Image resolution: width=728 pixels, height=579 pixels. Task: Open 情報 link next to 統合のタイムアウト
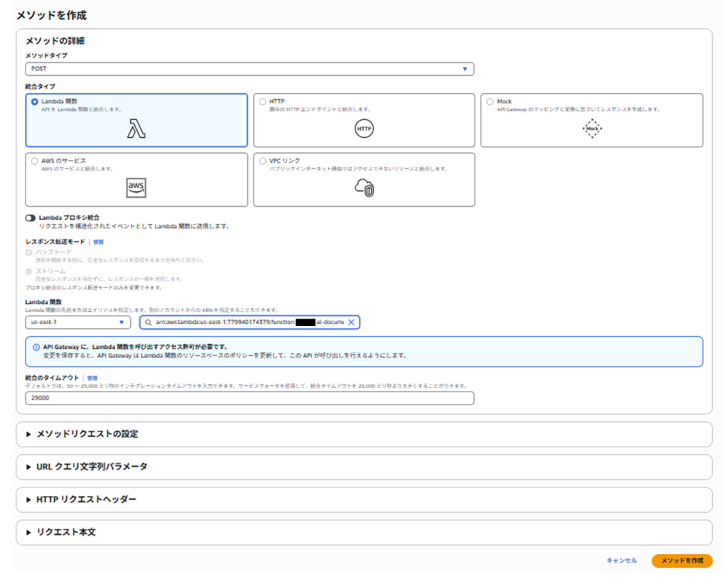(92, 378)
